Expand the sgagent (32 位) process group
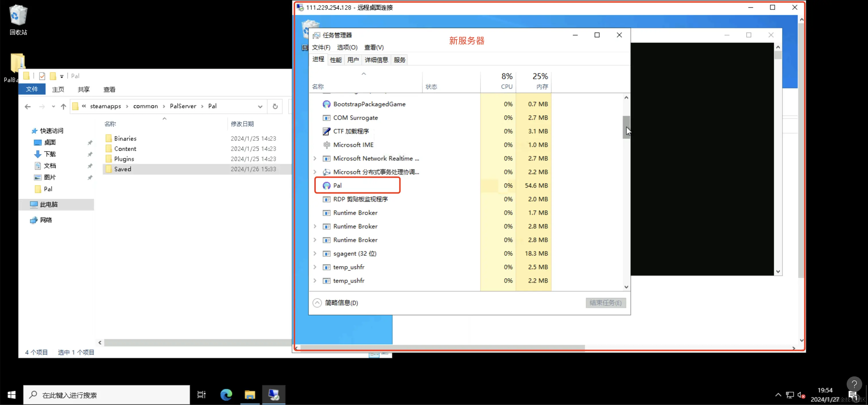Screen dimensions: 868x405 315,254
